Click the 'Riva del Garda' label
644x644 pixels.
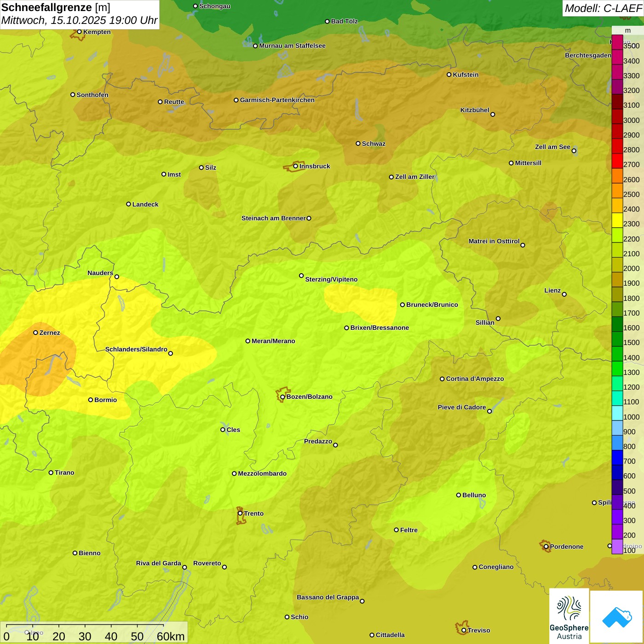coord(159,563)
